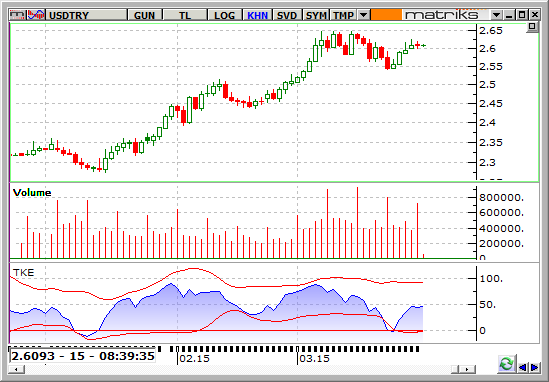Select the GUN period button
This screenshot has height=382, width=549.
[145, 15]
